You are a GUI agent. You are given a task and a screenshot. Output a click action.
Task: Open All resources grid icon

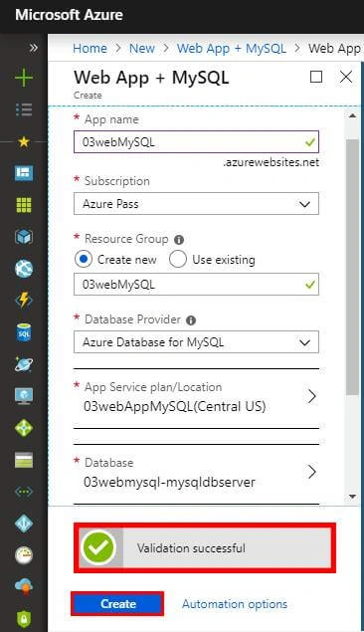[24, 205]
